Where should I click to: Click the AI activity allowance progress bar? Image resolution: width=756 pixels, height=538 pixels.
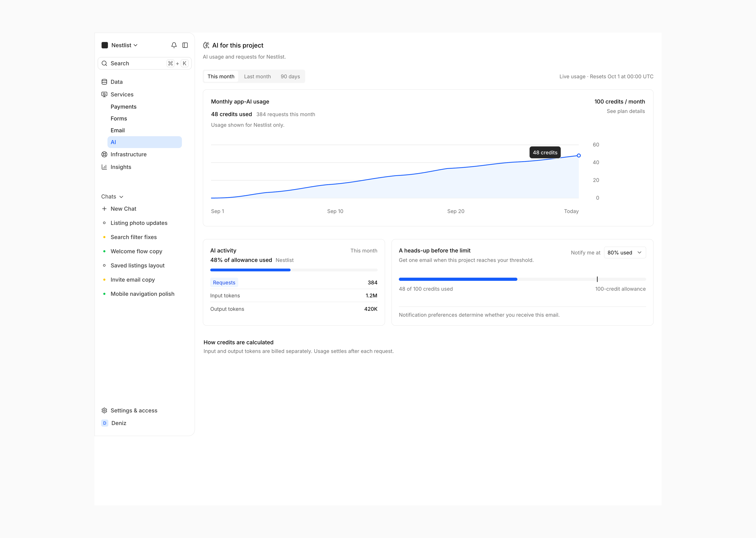[293, 270]
